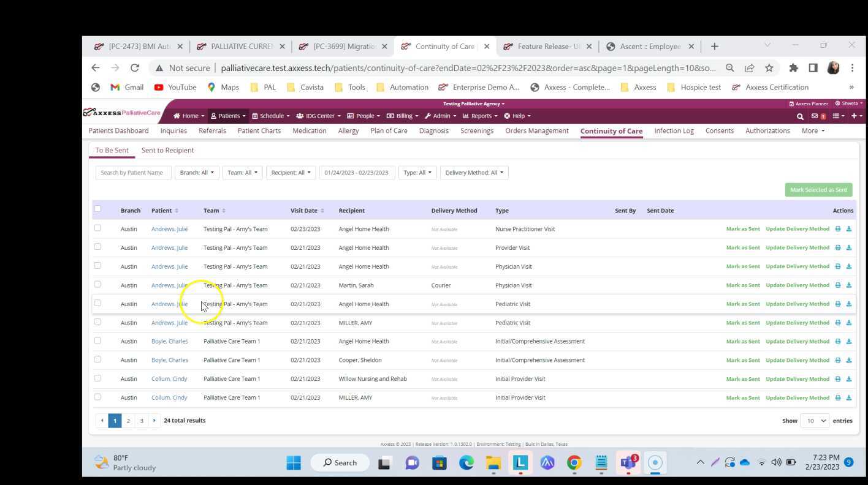Bookmark this page with the star icon
This screenshot has height=485, width=868.
pyautogui.click(x=769, y=68)
